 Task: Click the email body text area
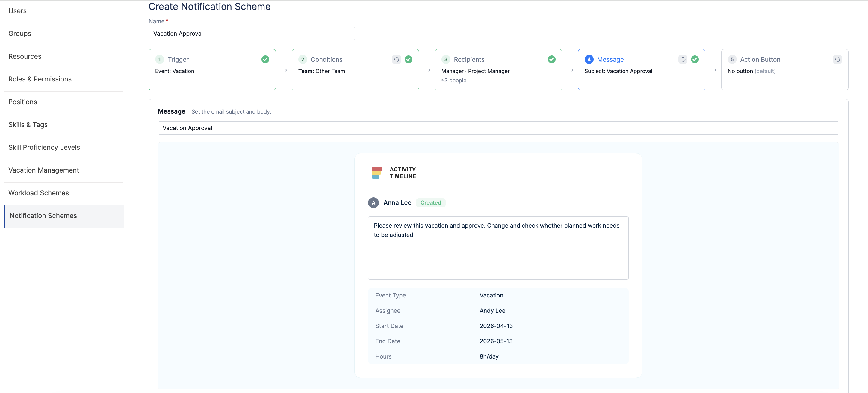[x=498, y=248]
